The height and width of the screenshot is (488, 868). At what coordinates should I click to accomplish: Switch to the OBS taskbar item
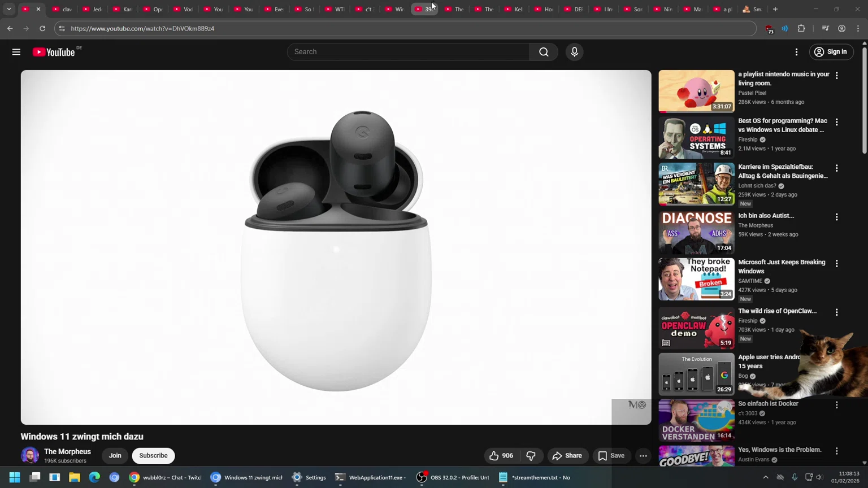(x=453, y=477)
